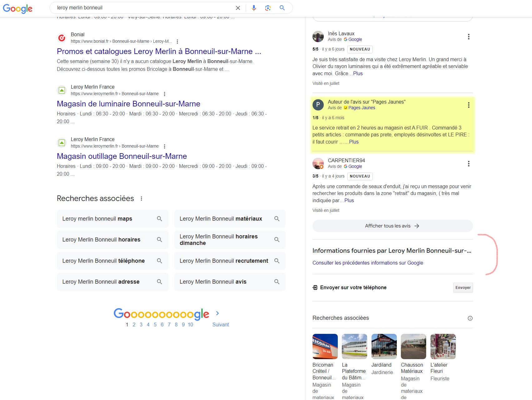Viewport: 532px width, 400px height.
Task: Open Magasin de luminaire Bonneuil-sur-Marne link
Action: (x=129, y=104)
